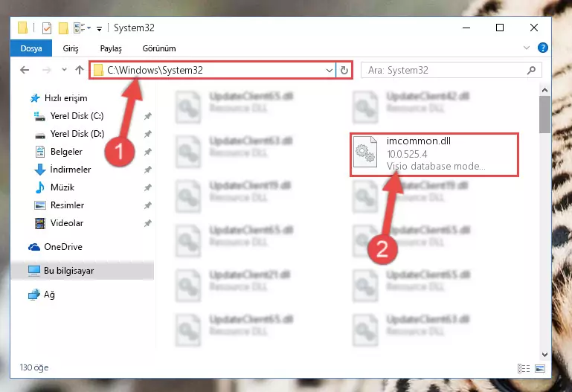Switch to the large icons view button
Viewport: 572px width, 392px height.
pyautogui.click(x=540, y=368)
